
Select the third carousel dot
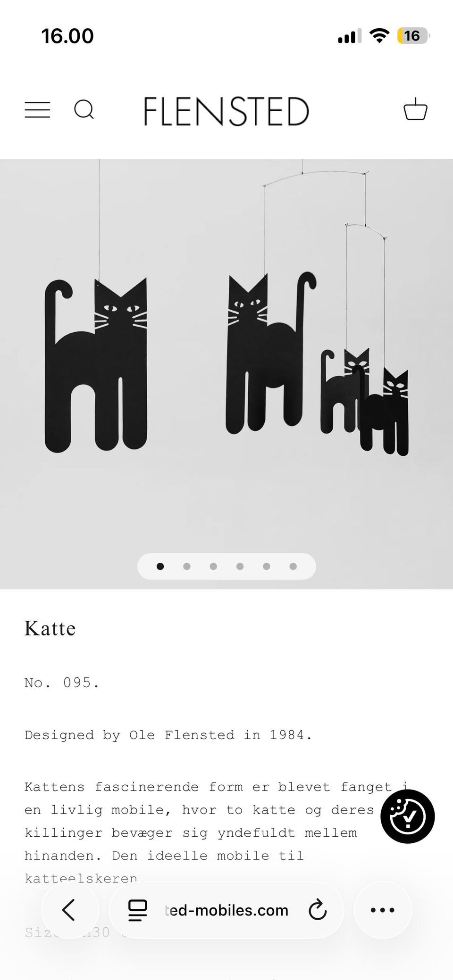coord(213,567)
